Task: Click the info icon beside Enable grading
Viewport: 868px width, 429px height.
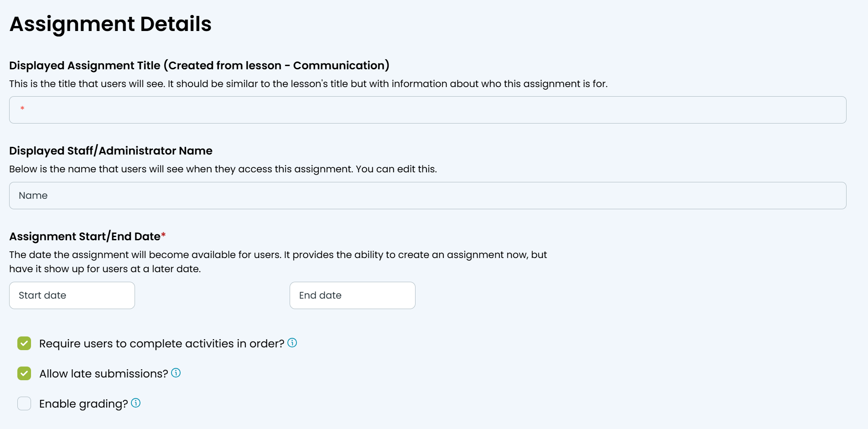Action: (136, 403)
